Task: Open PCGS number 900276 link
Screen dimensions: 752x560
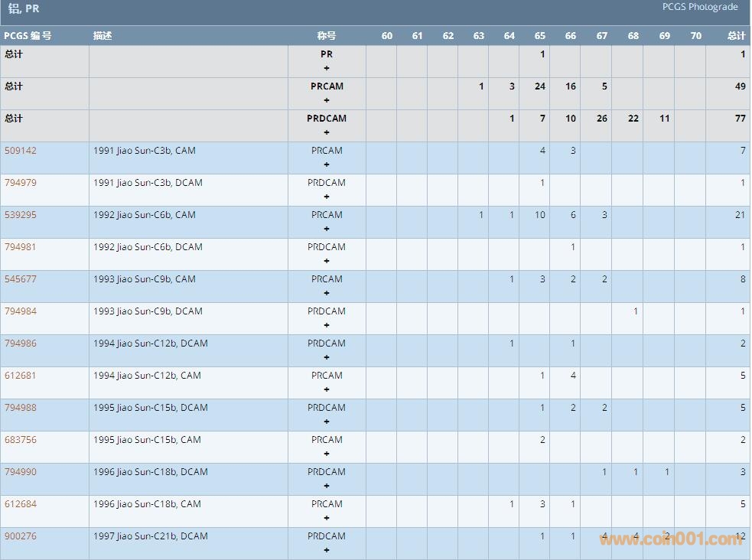Action: pyautogui.click(x=21, y=536)
